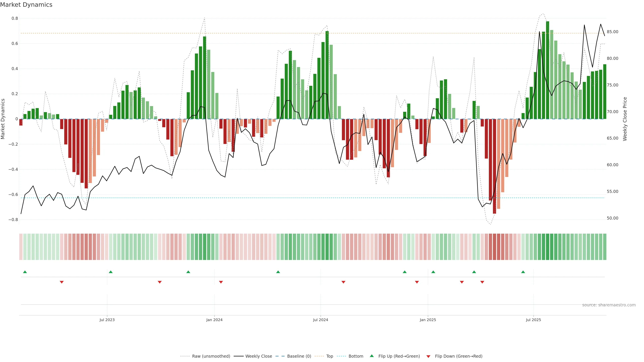Click the Flip Up triangle beside Jul 2023 gridline
644x362 pixels.
(111, 272)
